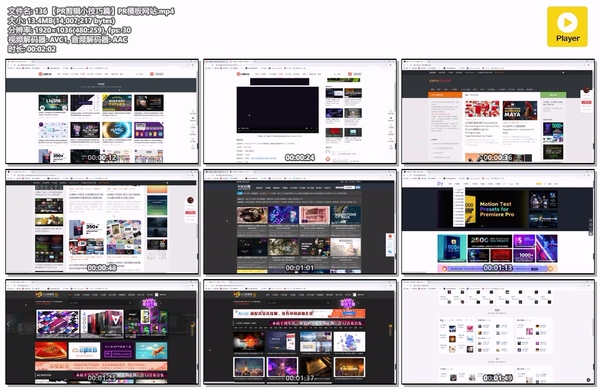The height and width of the screenshot is (390, 600).
Task: Jump to the 00:01:01 frame
Action: pyautogui.click(x=300, y=222)
